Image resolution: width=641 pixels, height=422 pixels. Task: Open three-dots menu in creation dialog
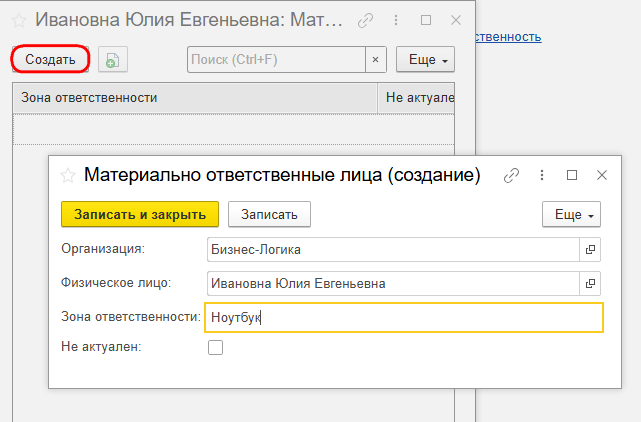point(542,175)
